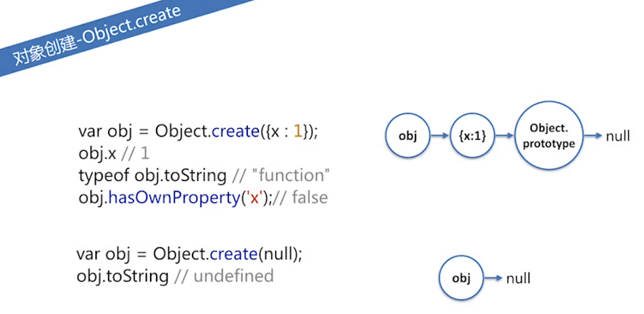The width and height of the screenshot is (644, 314).
Task: Click the bottom obj circle node
Action: pos(462,279)
